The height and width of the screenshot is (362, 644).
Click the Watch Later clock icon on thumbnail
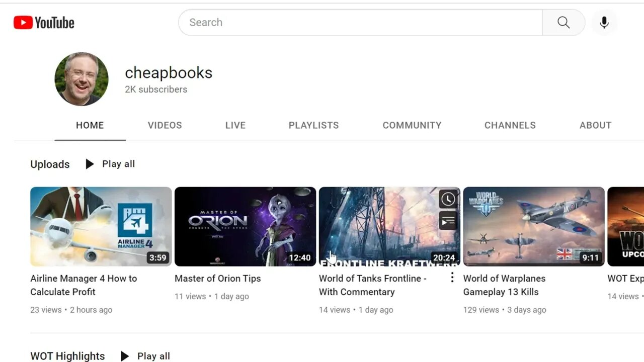click(x=448, y=199)
